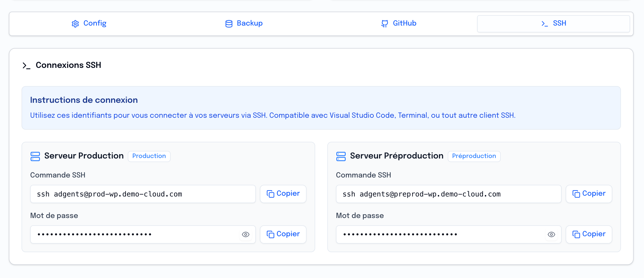Click the Serveur Préproduction server icon
This screenshot has height=278, width=644.
coord(341,156)
